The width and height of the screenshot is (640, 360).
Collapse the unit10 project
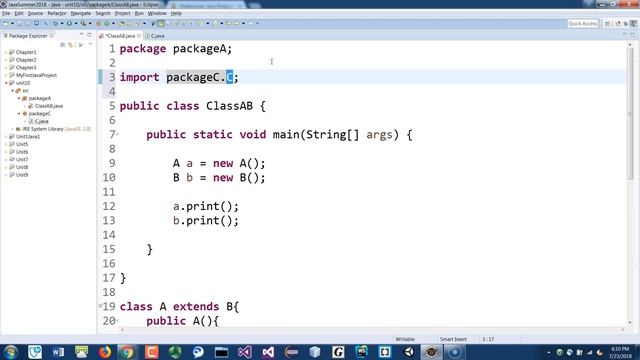pos(6,83)
